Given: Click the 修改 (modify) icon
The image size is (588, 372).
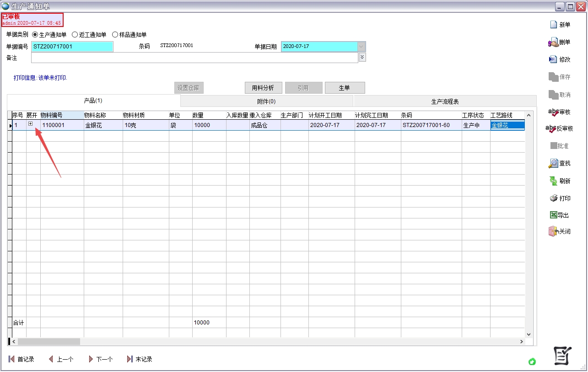Looking at the screenshot, I should [x=553, y=59].
